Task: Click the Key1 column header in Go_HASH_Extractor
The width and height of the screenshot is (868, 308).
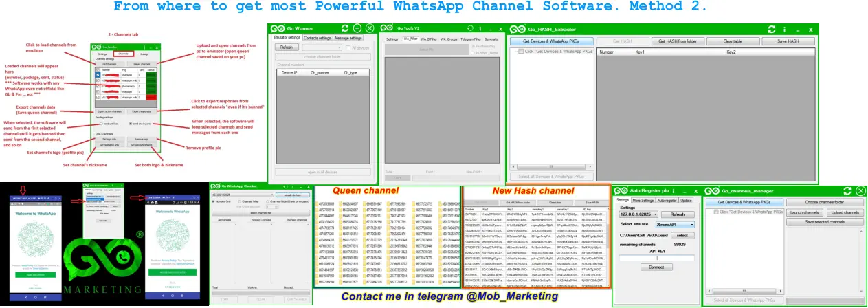Action: [639, 52]
